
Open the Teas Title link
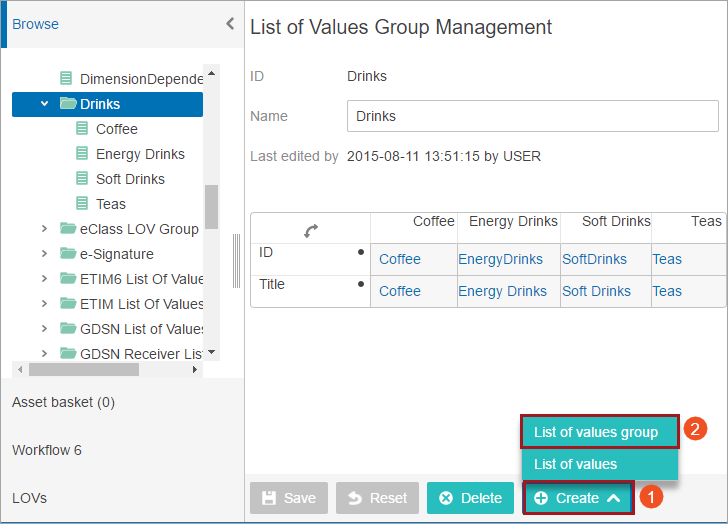pos(667,291)
